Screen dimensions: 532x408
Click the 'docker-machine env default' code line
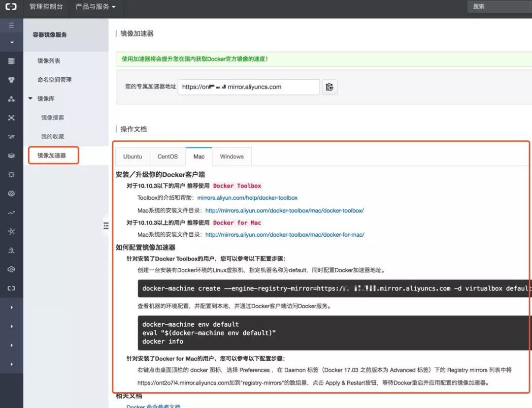point(190,324)
